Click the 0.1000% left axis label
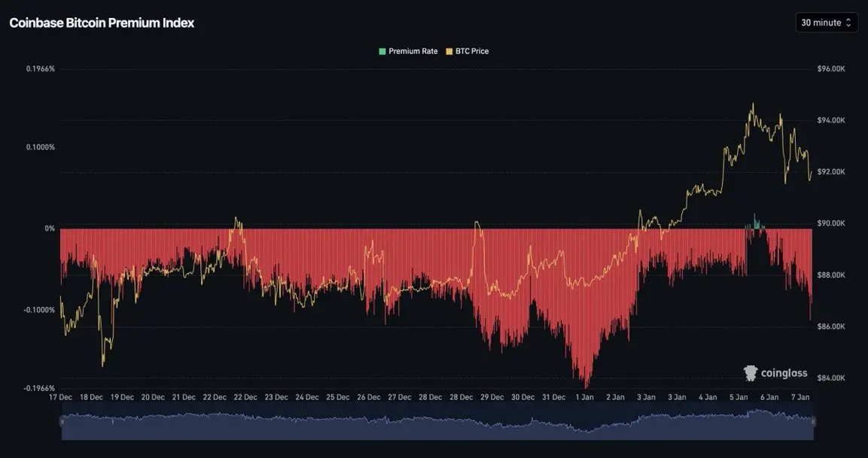868x458 pixels. pos(41,147)
